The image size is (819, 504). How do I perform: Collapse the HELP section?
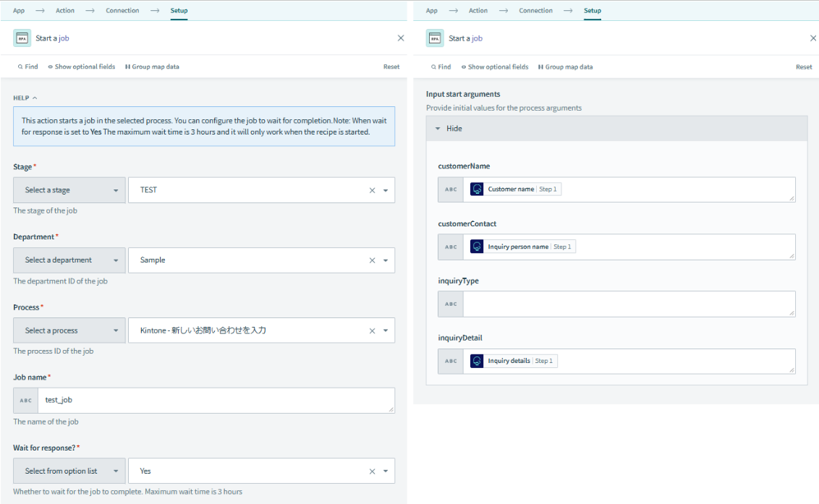pos(25,98)
